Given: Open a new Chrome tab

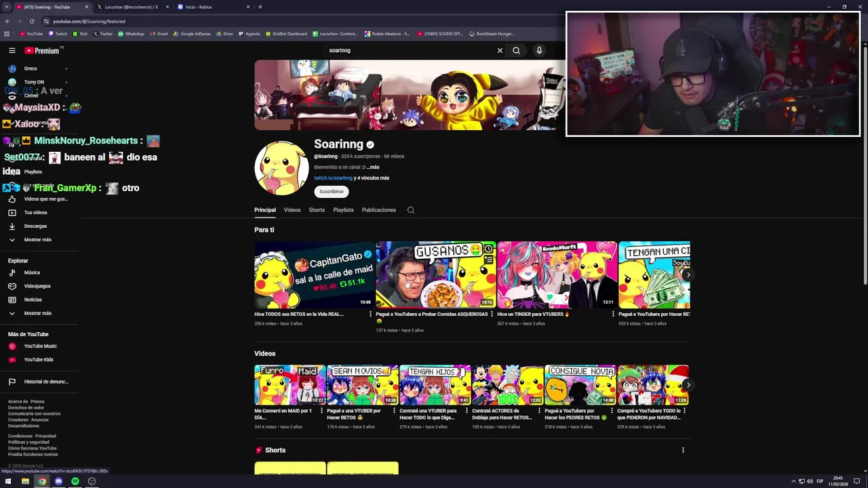Looking at the screenshot, I should pyautogui.click(x=260, y=7).
